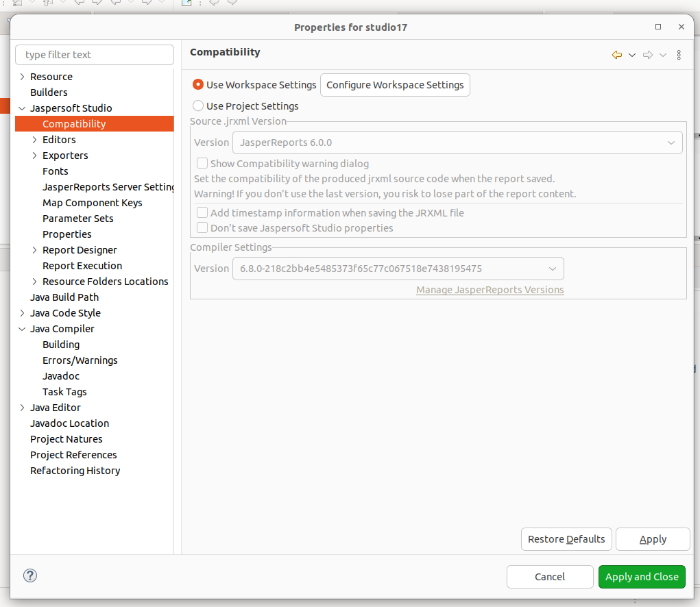
Task: Click the forward navigation arrow icon
Action: click(647, 55)
